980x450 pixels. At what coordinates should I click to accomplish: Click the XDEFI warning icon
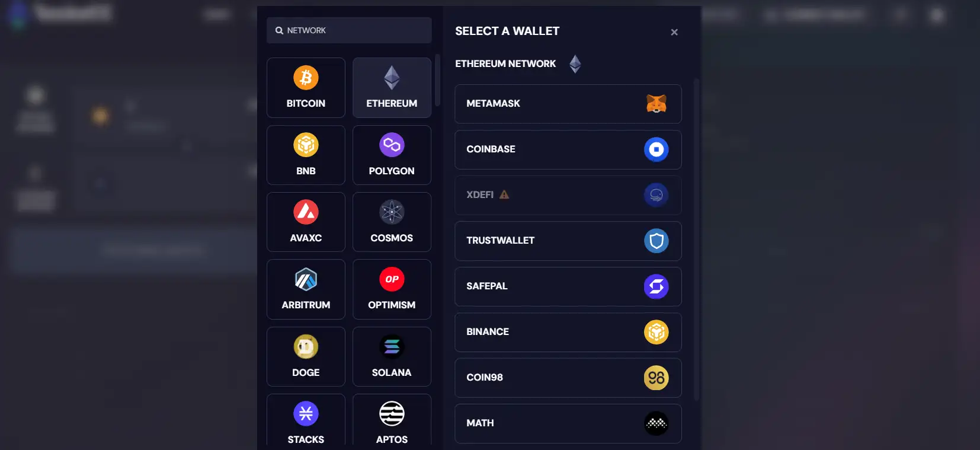[504, 194]
